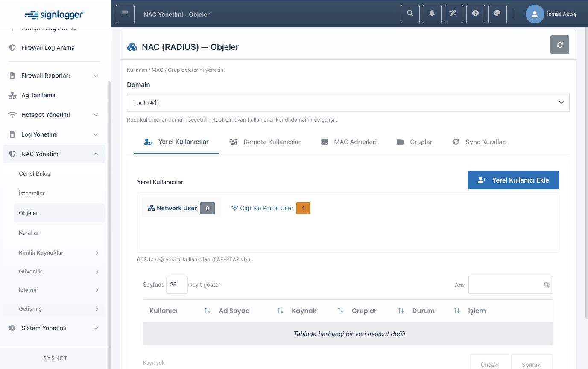Viewport: 588px width, 369px height.
Task: Click the file icon of Log Yönetimi
Action: [x=12, y=134]
